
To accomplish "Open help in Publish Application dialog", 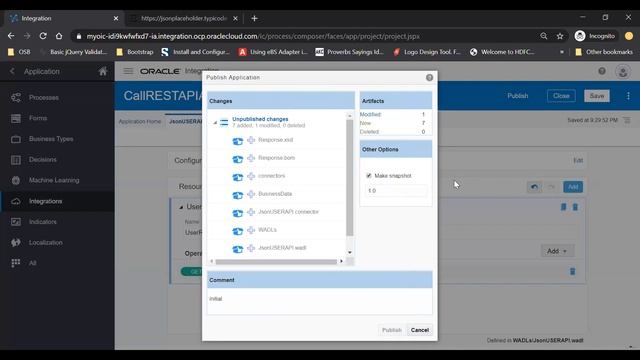I will 429,78.
